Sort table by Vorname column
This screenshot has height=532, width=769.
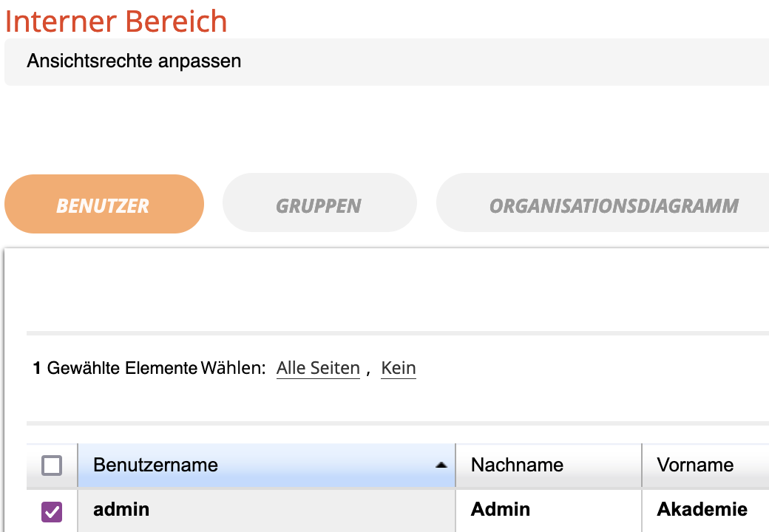tap(695, 465)
